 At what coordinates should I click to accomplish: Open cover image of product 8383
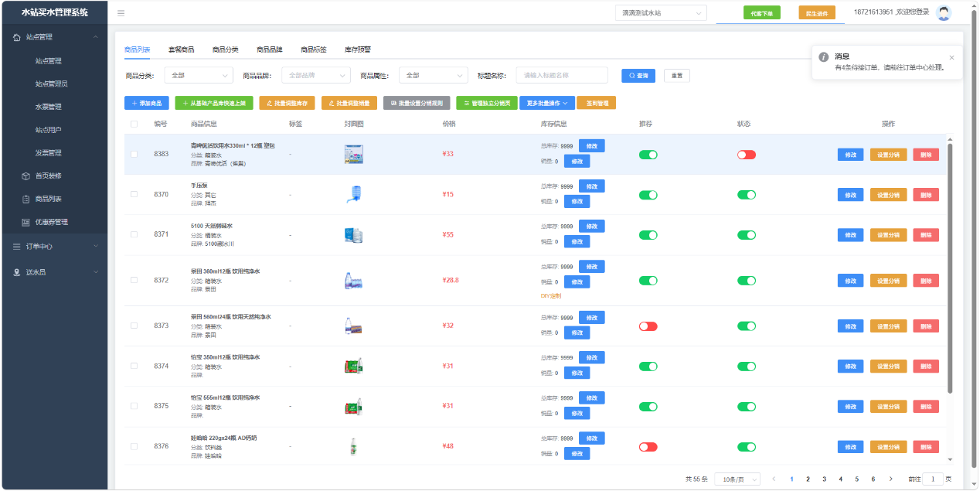(353, 154)
